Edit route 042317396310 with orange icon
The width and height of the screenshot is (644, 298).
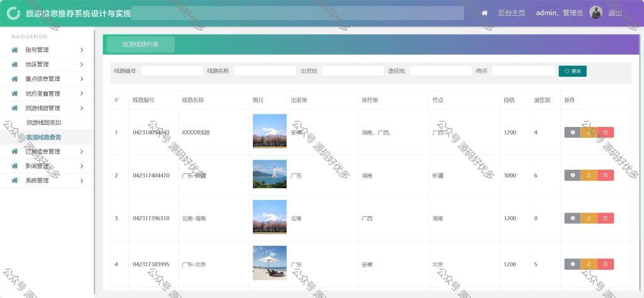[x=589, y=218]
